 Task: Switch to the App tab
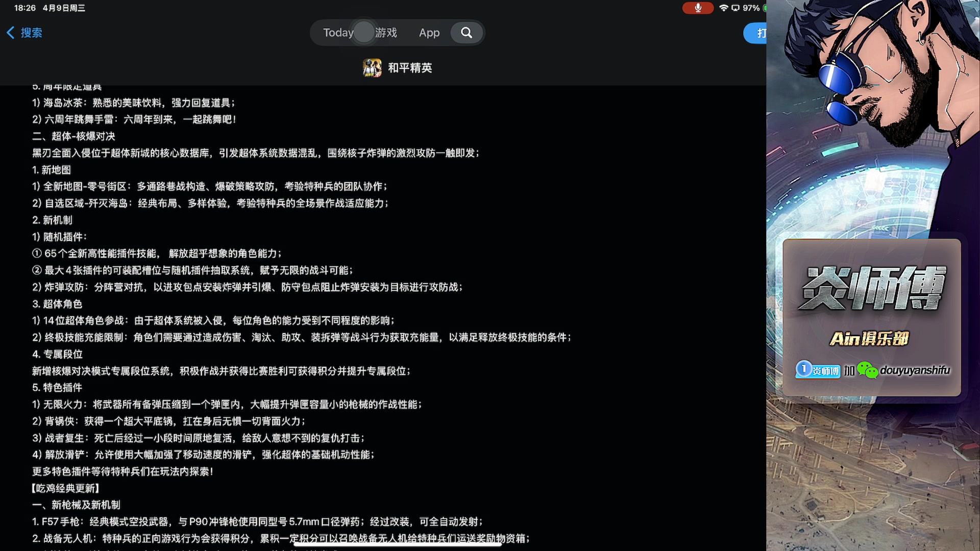pos(429,33)
